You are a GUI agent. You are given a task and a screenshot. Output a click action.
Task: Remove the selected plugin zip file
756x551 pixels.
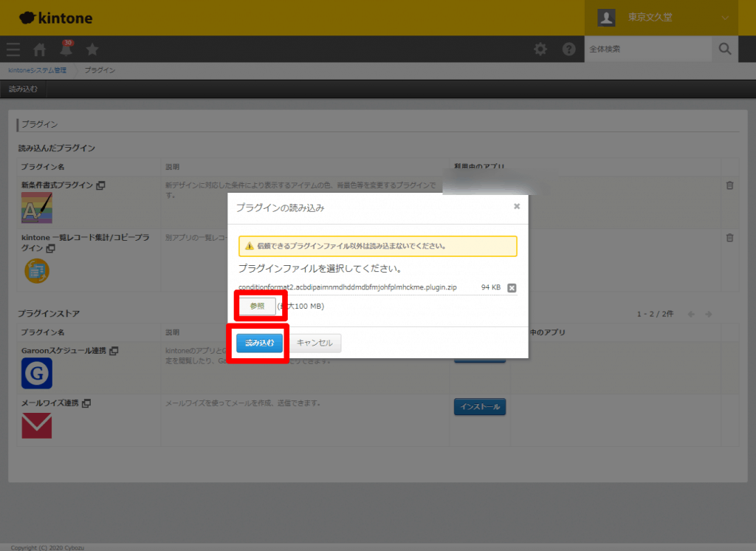coord(512,288)
